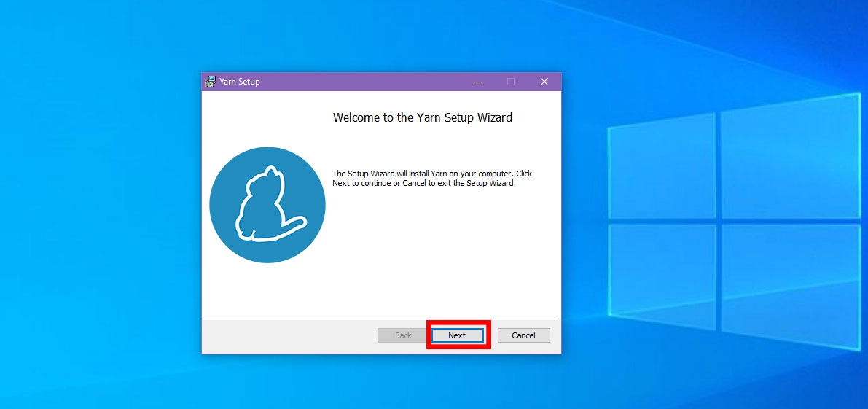The width and height of the screenshot is (868, 409).
Task: Click the Yarn Setup installer icon in title bar
Action: coord(210,82)
